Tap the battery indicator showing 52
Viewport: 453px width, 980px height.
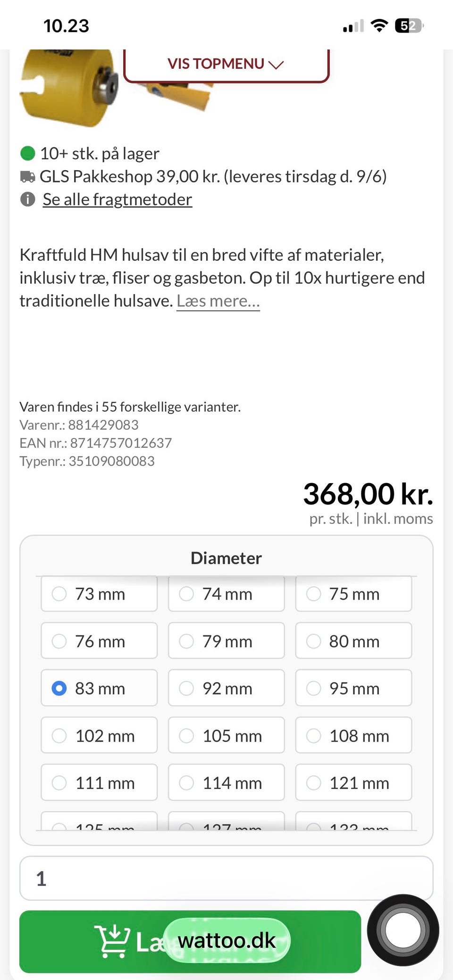point(409,25)
